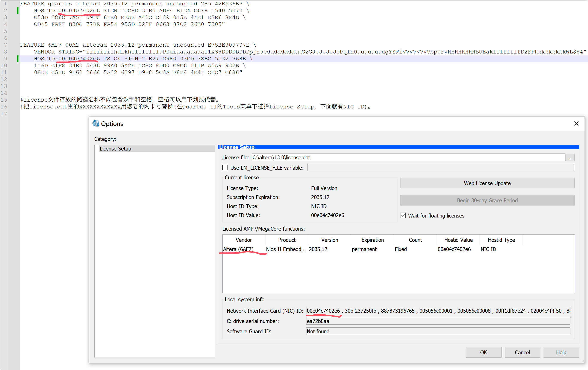Click the 00e04c7402e6 cell in Hostid Value column
This screenshot has height=370, width=588.
click(454, 249)
